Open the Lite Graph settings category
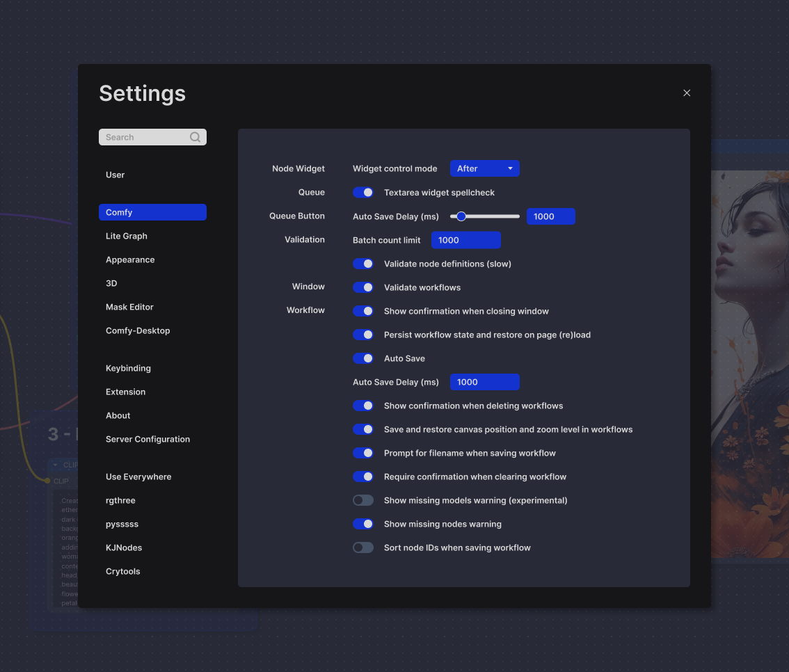Viewport: 789px width, 672px height. (x=127, y=236)
